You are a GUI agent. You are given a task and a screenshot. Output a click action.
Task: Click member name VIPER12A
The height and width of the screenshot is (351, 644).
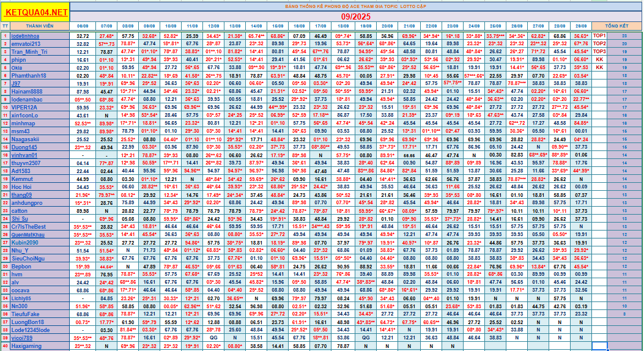pos(24,107)
